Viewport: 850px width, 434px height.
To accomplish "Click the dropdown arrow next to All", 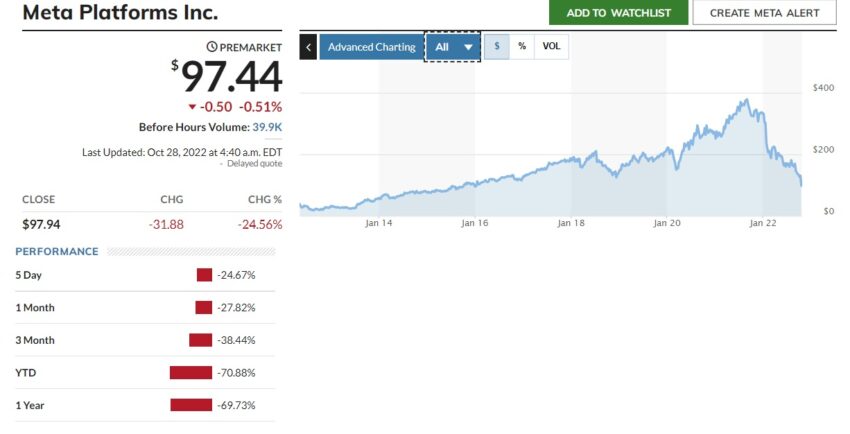I will tap(468, 48).
